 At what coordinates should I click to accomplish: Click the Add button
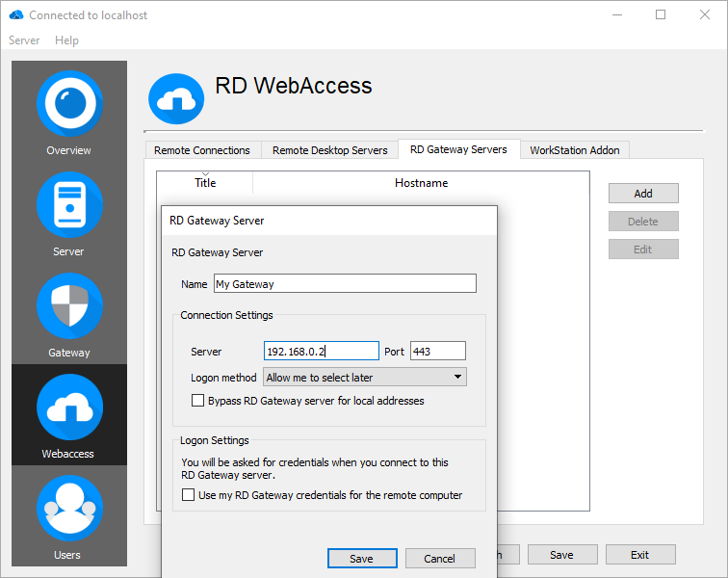[643, 194]
